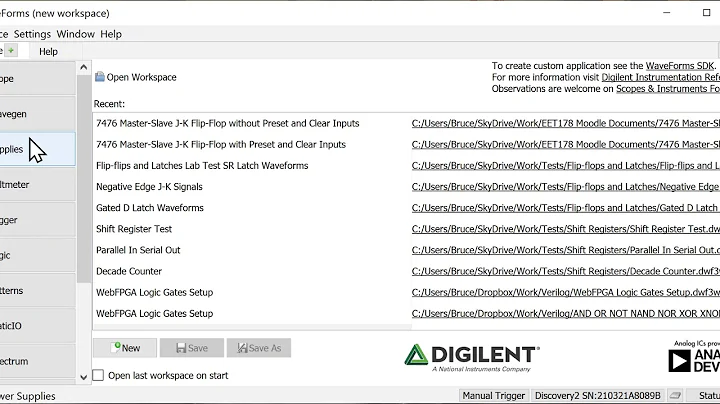
Task: Click the green plus add-tab icon
Action: pyautogui.click(x=12, y=51)
